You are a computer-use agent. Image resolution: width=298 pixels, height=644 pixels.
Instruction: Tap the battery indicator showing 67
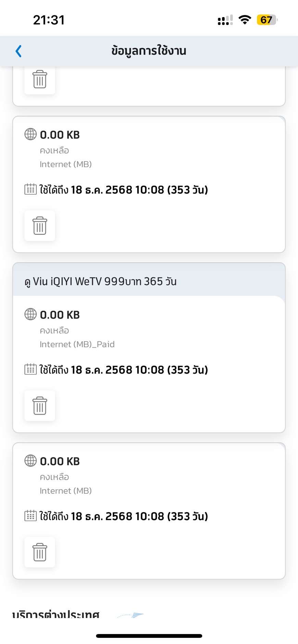pyautogui.click(x=267, y=20)
